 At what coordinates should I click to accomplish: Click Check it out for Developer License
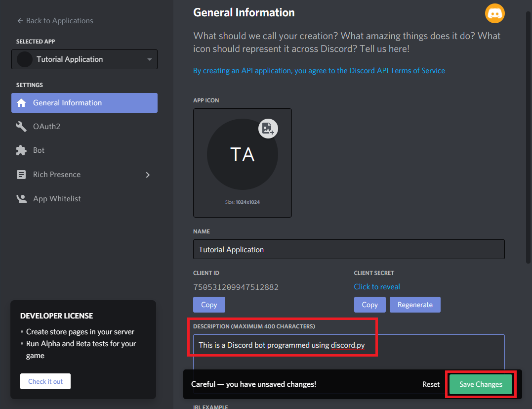[x=45, y=381]
